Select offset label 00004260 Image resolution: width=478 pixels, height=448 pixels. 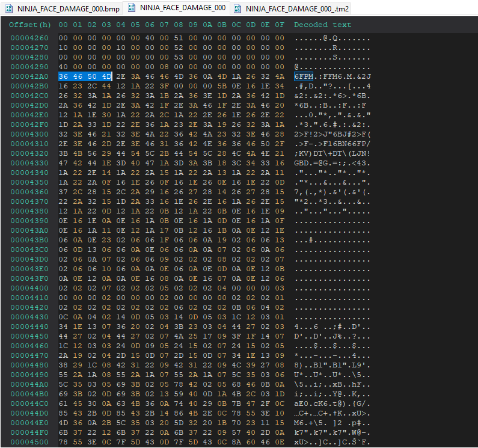click(x=29, y=38)
